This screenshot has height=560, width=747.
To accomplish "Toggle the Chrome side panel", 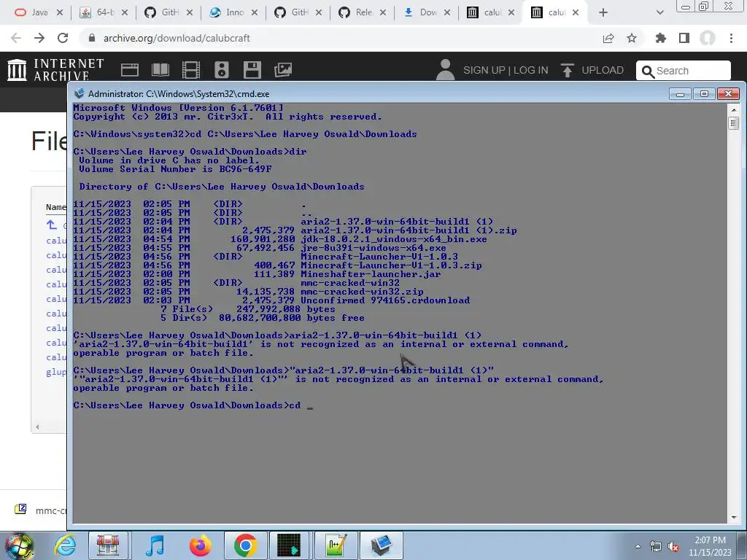I will click(x=684, y=38).
